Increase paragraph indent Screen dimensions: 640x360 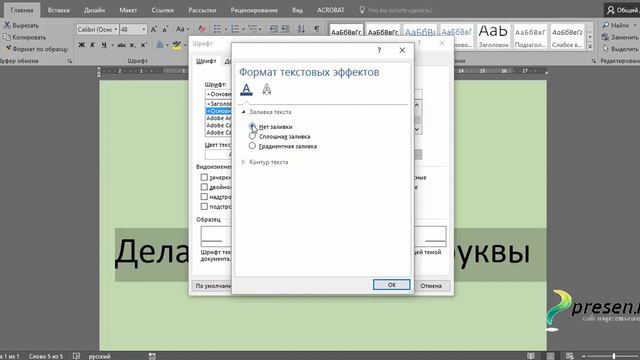pyautogui.click(x=285, y=29)
